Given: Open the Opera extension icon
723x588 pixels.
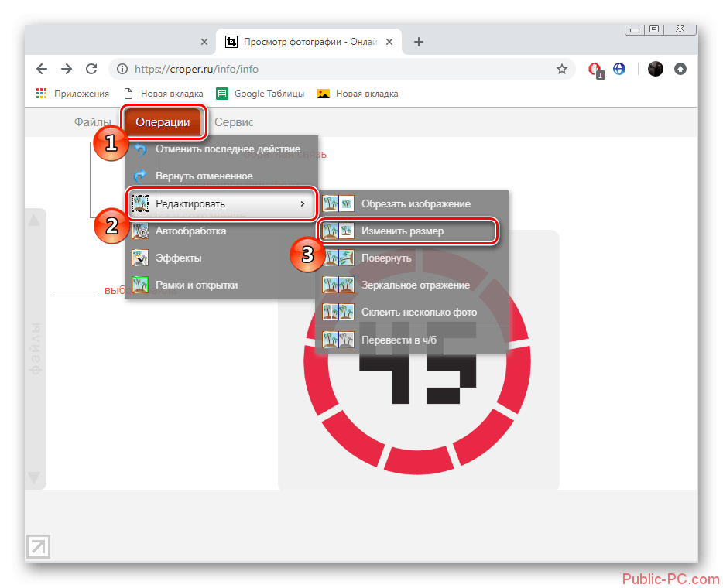Looking at the screenshot, I should tap(595, 70).
